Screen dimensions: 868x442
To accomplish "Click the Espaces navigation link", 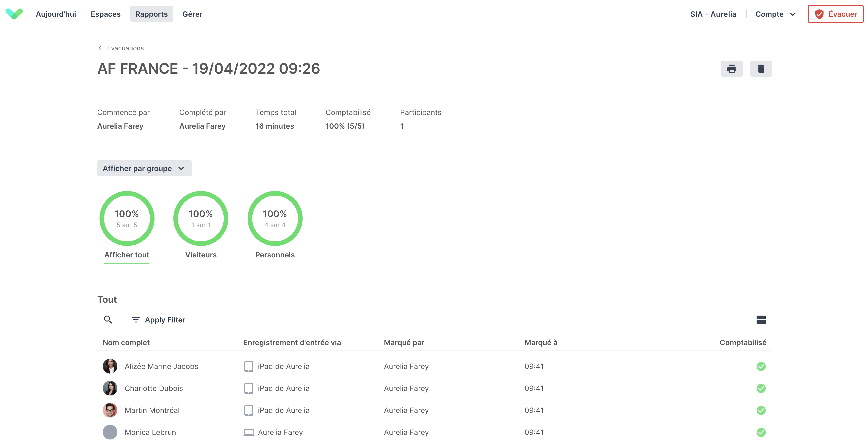I will point(105,14).
